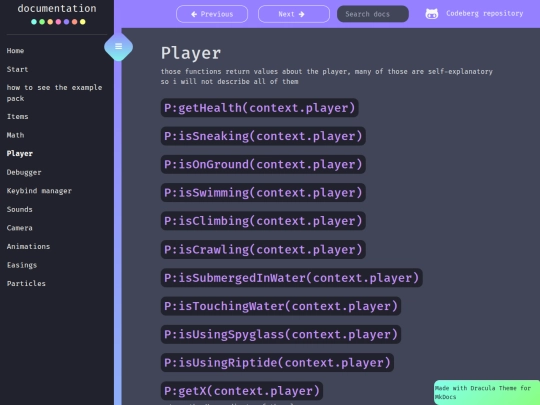Click the P:isSneaking(context.player) code block
The width and height of the screenshot is (540, 405).
coord(263,136)
